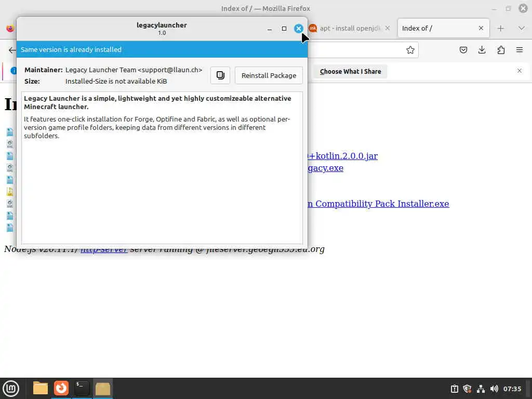
Task: Expand the list all tabs chevron
Action: (522, 29)
